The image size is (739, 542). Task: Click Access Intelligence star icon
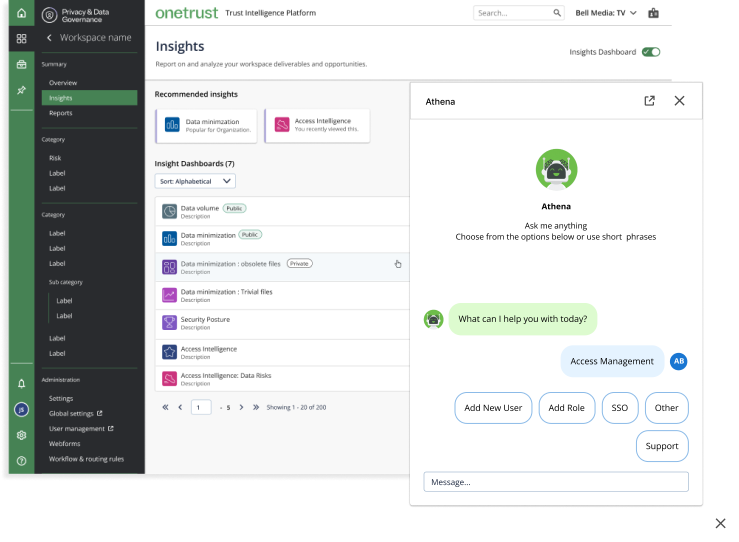click(x=170, y=352)
